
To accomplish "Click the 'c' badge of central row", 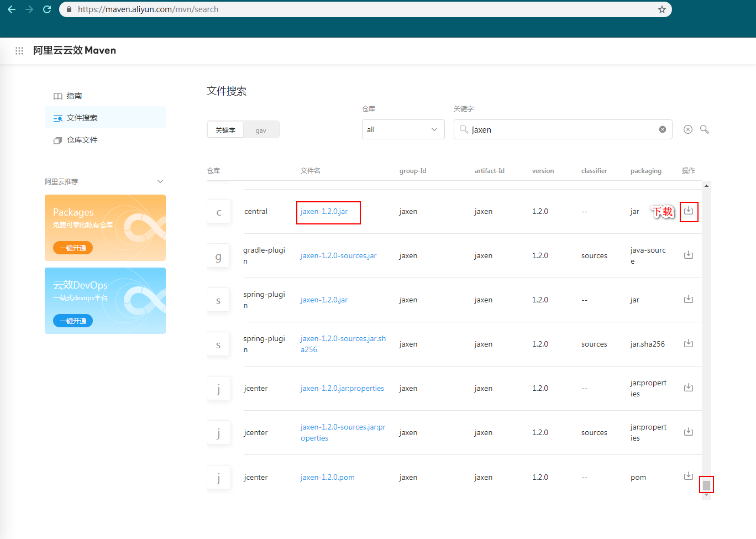I will [218, 212].
